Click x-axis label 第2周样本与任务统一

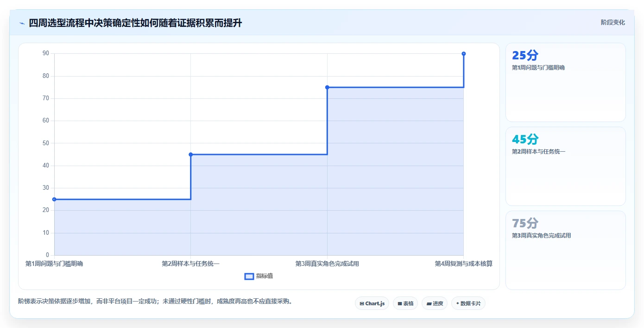[191, 264]
